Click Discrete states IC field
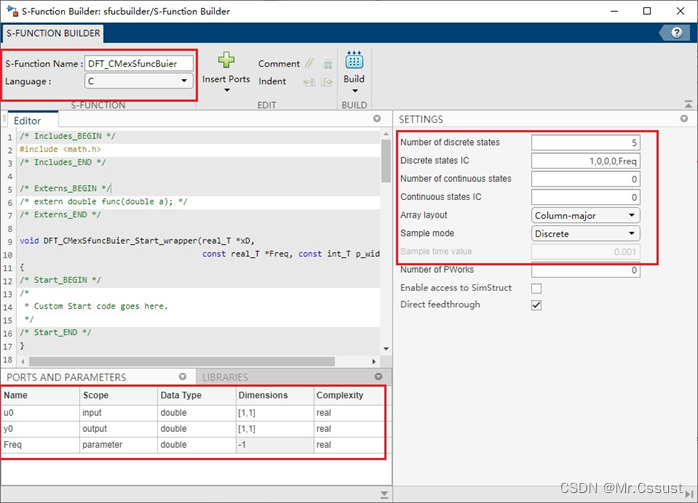Screen dimensions: 698x503 (x=585, y=161)
